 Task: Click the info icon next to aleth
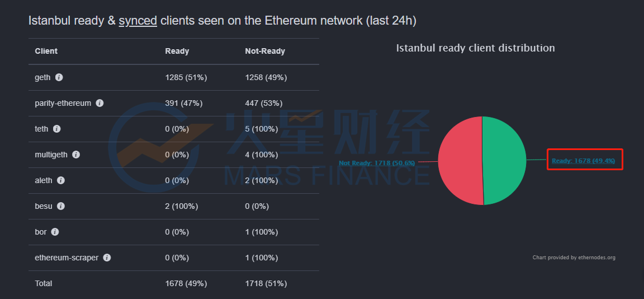(61, 180)
